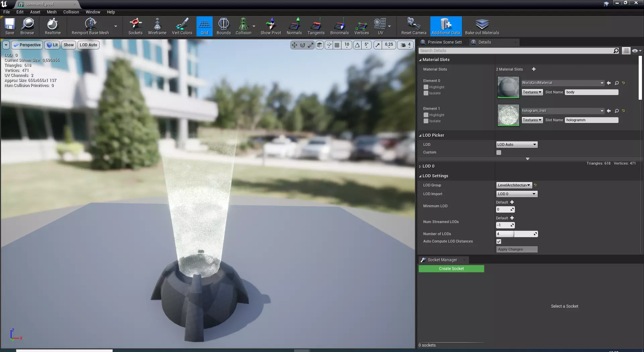Select translate gizmo mode in viewport

[294, 45]
